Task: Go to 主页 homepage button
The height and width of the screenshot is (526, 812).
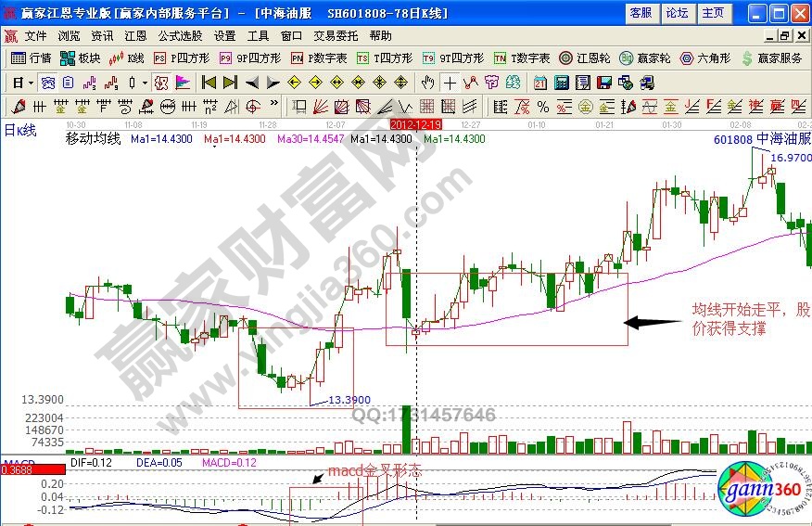Action: [713, 13]
